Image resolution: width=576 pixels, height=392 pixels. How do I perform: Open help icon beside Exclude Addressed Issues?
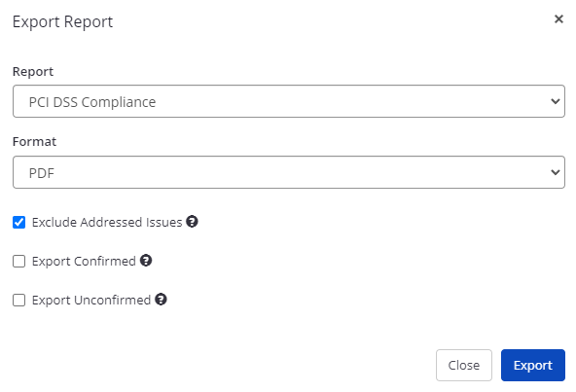192,221
